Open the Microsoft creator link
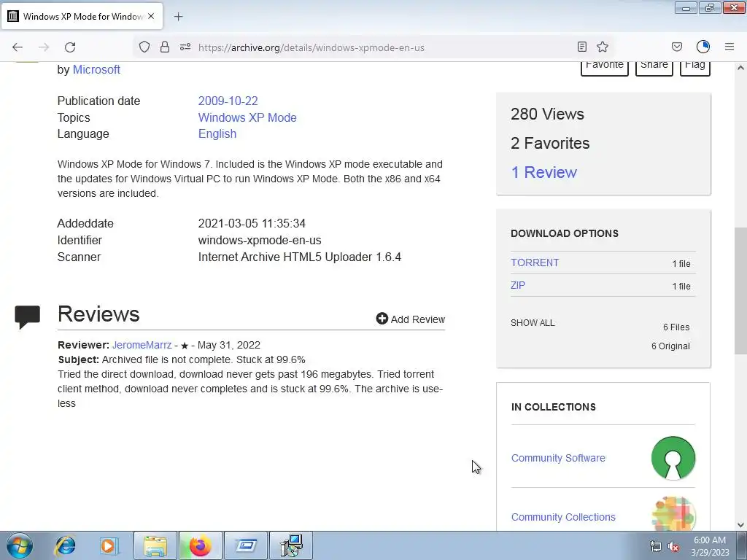Screen dimensions: 747x560 tap(96, 69)
